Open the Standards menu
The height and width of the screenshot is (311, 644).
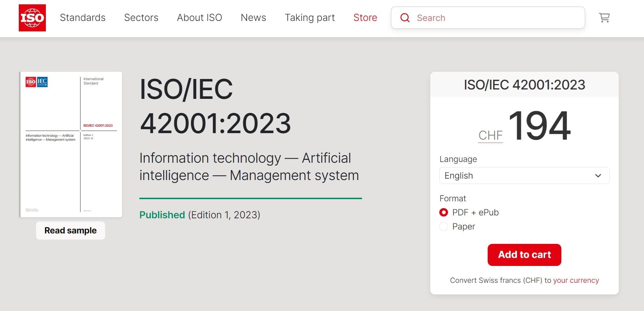click(x=83, y=18)
